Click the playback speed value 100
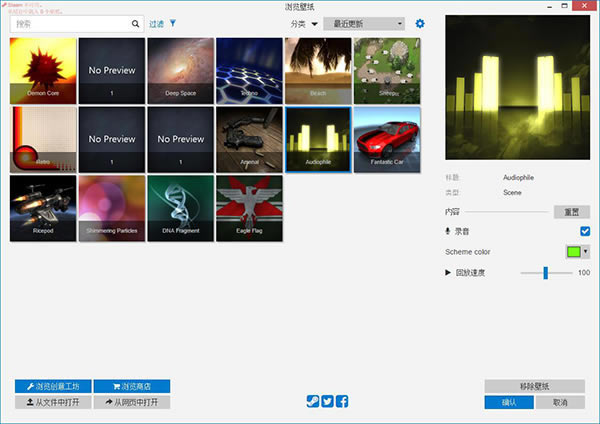This screenshot has height=424, width=600. [x=584, y=272]
